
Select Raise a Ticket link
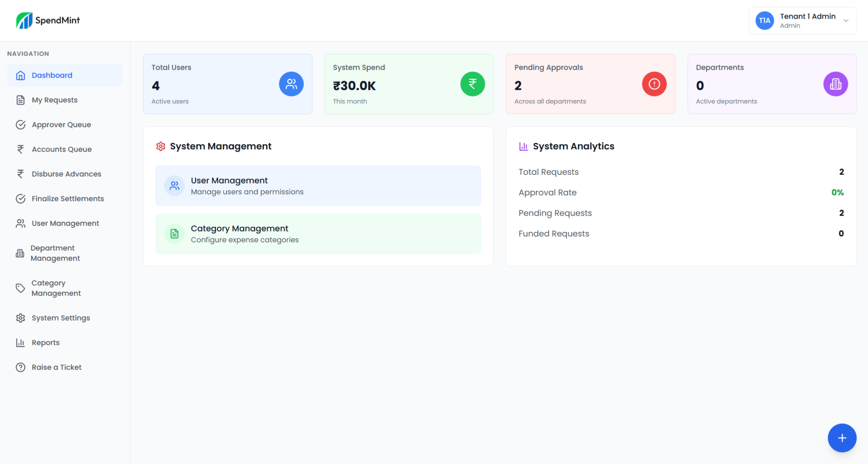click(x=56, y=367)
